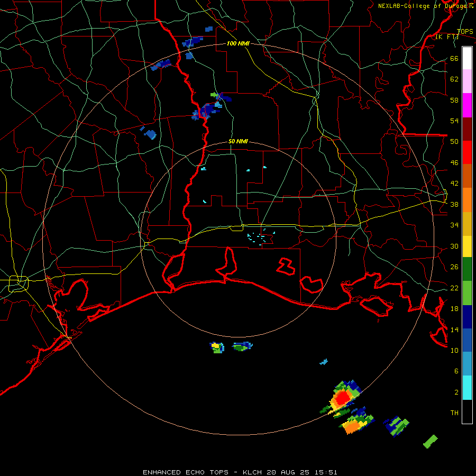Click the 42 value on the legend

(x=454, y=184)
